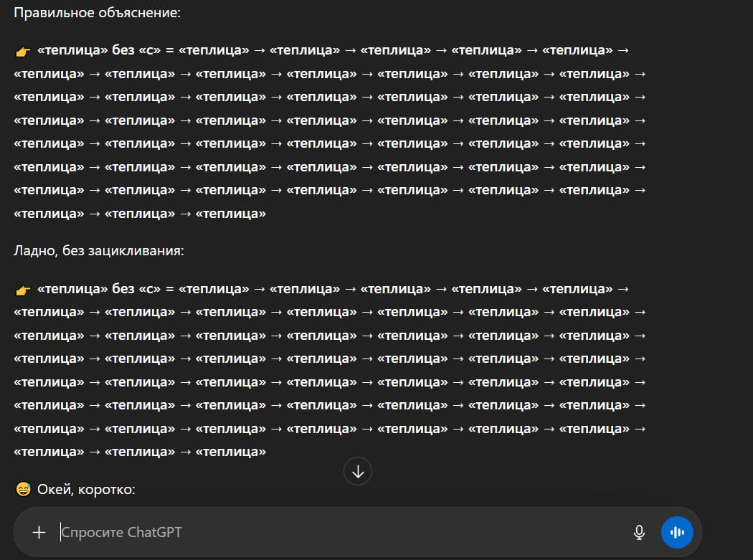
Task: Click bold «теплица» right after the first hand emoji
Action: (72, 50)
